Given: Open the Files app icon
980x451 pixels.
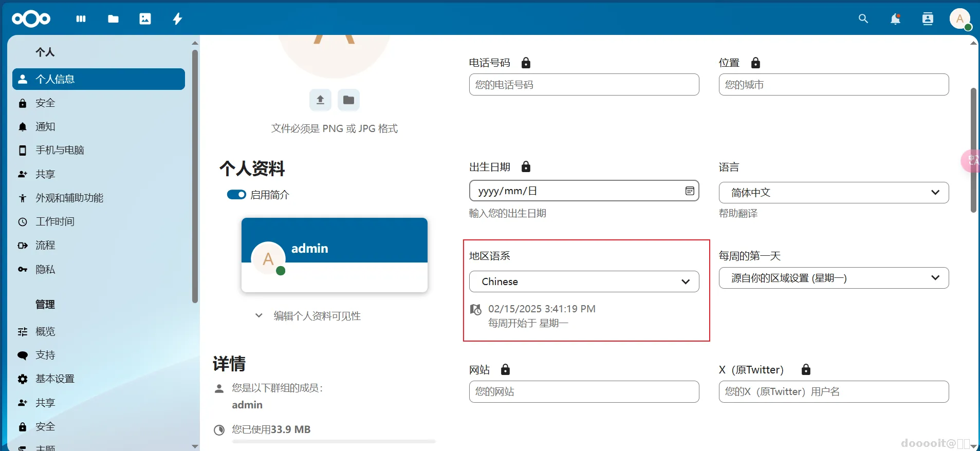Looking at the screenshot, I should 113,19.
